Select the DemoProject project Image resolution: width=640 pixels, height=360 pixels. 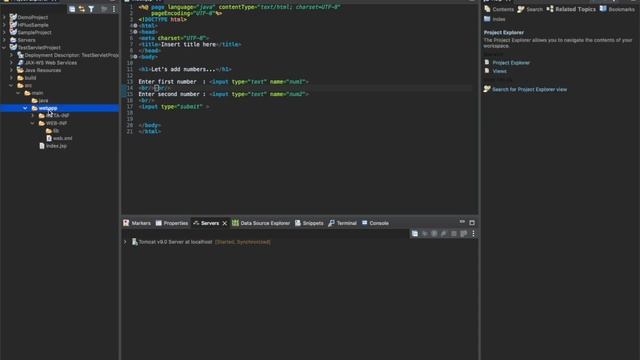33,18
